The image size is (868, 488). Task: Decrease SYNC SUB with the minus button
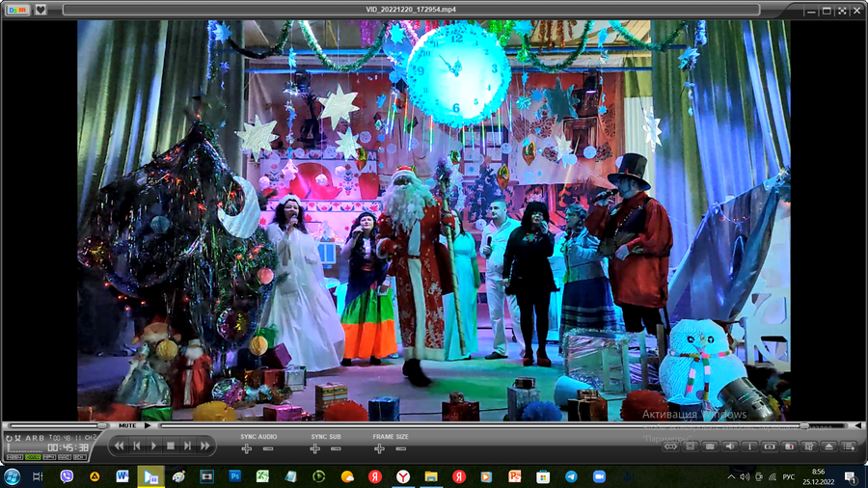pos(337,449)
